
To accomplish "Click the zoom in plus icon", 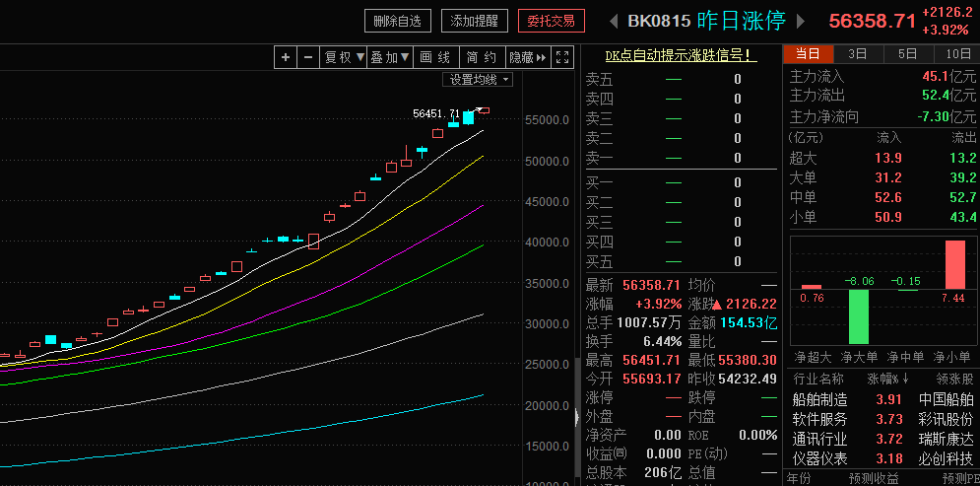I will click(286, 57).
